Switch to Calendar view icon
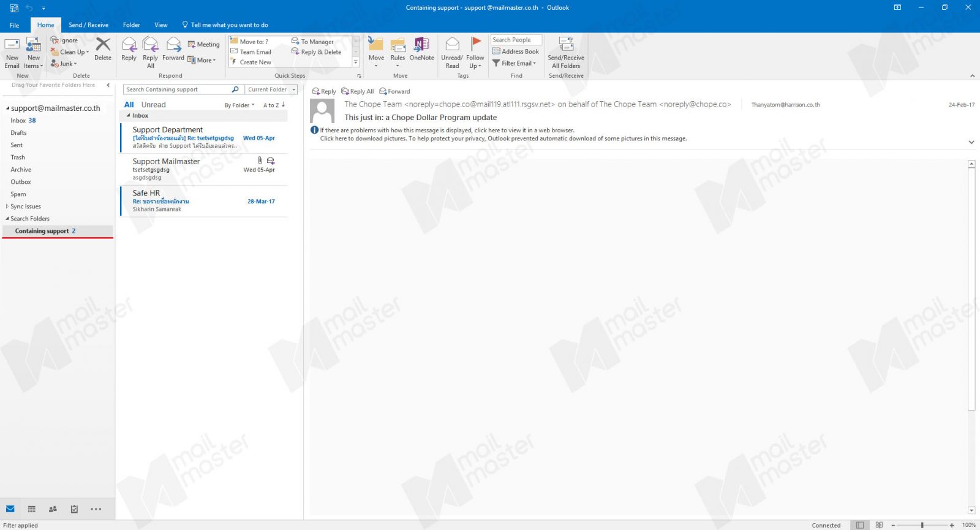980x530 pixels. pyautogui.click(x=32, y=509)
